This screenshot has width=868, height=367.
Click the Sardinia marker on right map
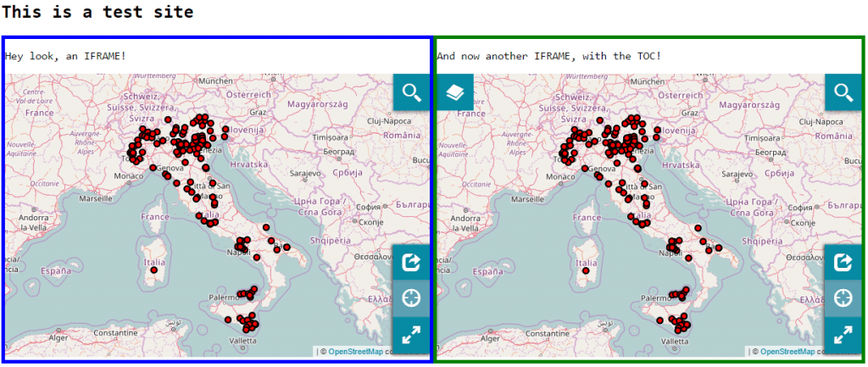pos(585,270)
